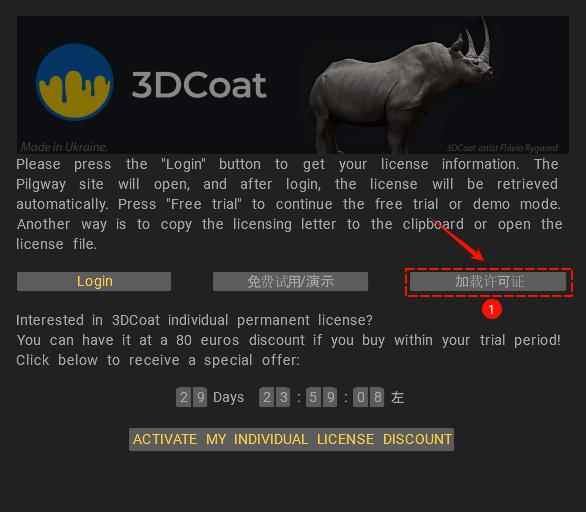
Task: Click the 3DCoat artist credit caption
Action: click(503, 148)
